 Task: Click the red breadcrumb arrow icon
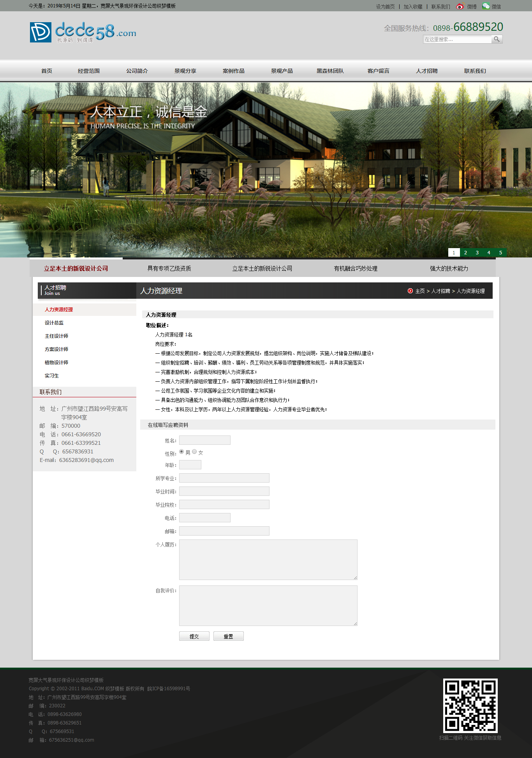410,291
